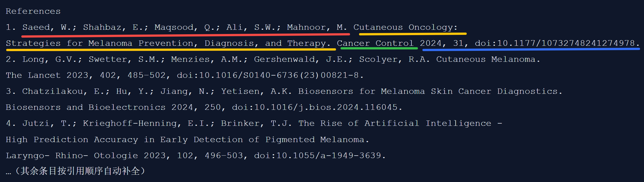Click the blue-underlined DOI 10.1177/10732748241274978
This screenshot has width=644, height=182.
click(557, 43)
